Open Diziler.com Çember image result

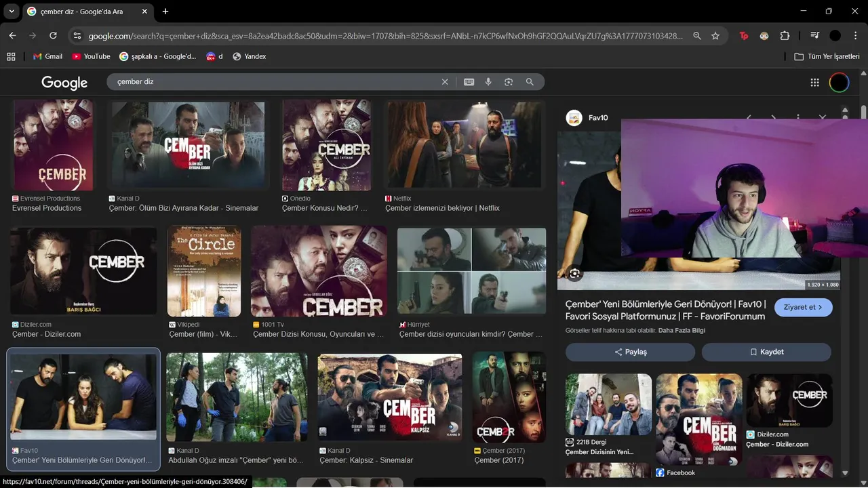coord(83,271)
